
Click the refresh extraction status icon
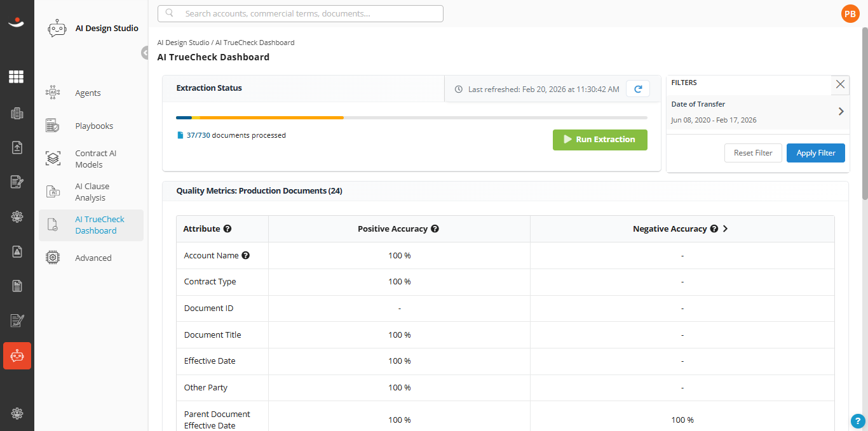pos(638,90)
